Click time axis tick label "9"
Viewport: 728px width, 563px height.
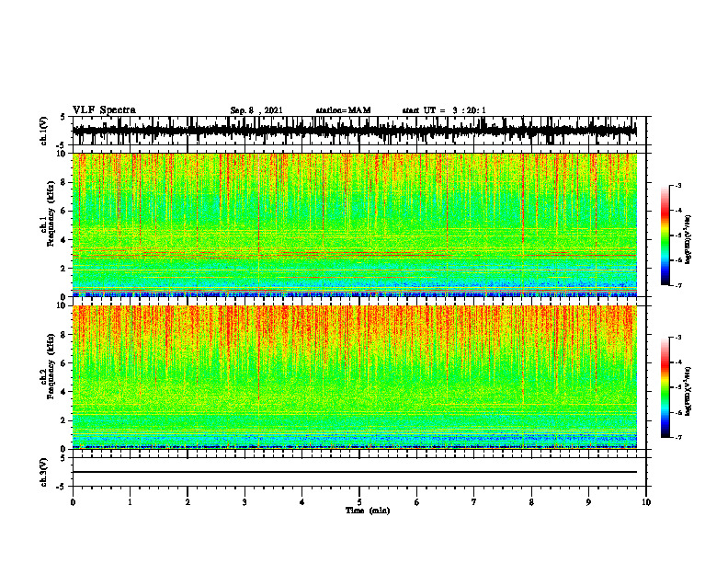[588, 502]
